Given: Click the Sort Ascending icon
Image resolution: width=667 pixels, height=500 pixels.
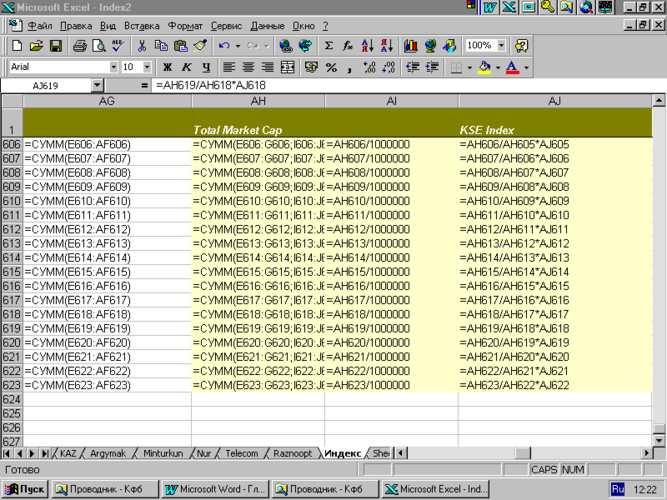Looking at the screenshot, I should point(366,46).
